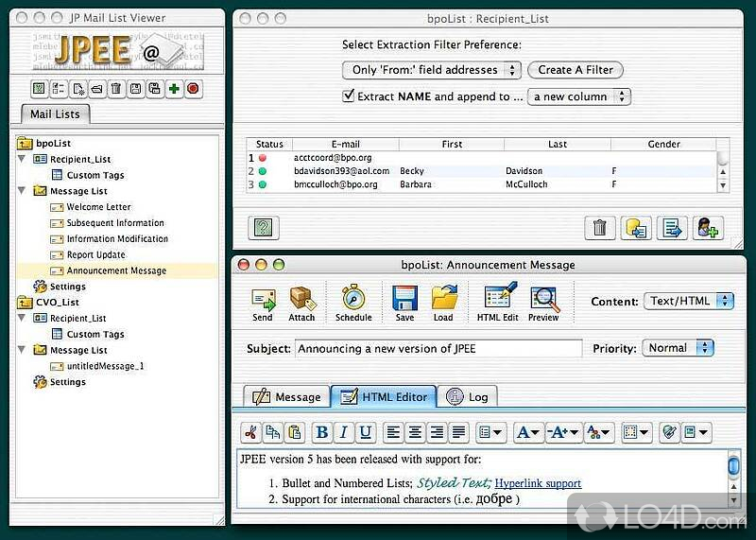Screen dimensions: 756x540
Task: Toggle Italic formatting button
Action: click(x=344, y=432)
